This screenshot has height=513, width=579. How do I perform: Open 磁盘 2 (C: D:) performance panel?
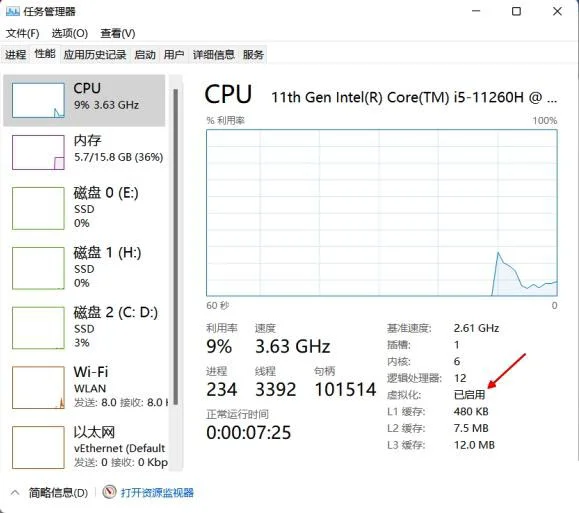tap(85, 328)
